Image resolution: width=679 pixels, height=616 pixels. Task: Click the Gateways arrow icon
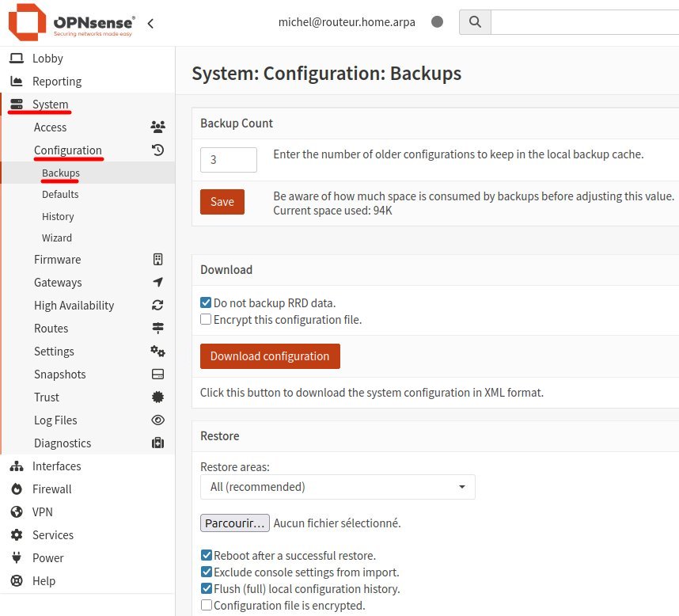click(157, 283)
